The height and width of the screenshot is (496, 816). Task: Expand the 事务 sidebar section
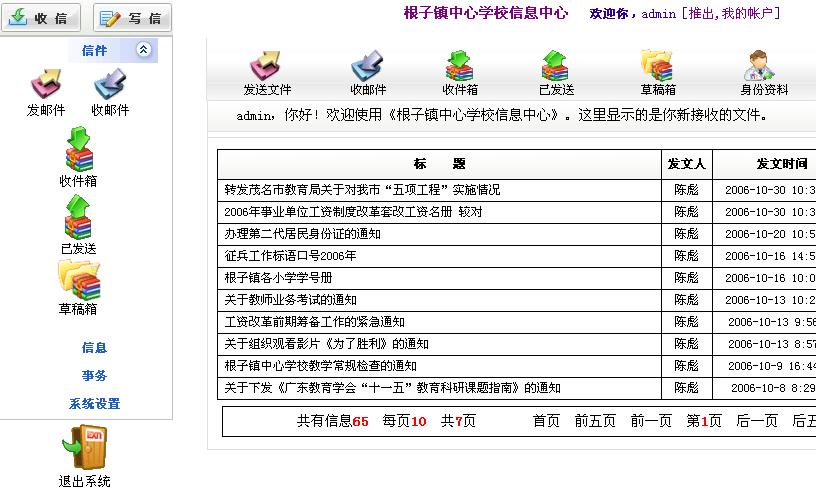point(94,375)
